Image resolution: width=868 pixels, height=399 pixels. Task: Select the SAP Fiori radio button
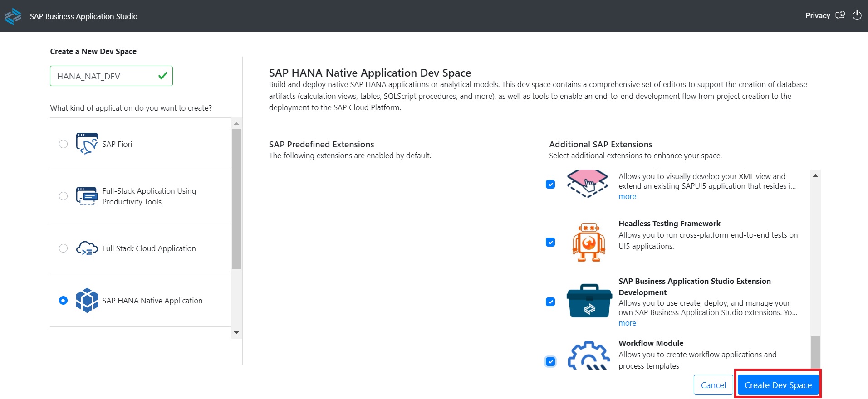(x=63, y=144)
